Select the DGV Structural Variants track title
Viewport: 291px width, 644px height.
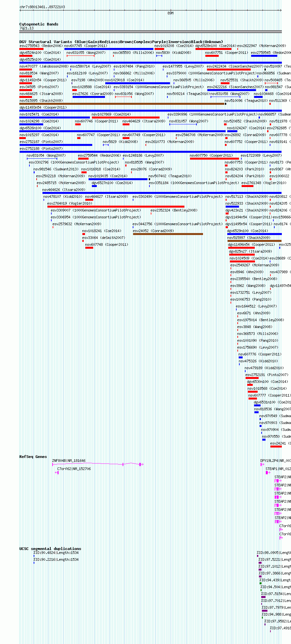(121, 42)
